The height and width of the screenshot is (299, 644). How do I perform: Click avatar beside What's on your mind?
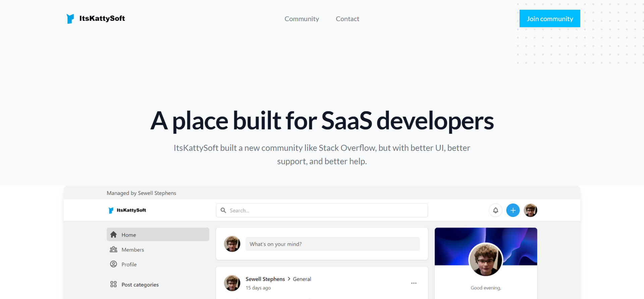(x=232, y=244)
